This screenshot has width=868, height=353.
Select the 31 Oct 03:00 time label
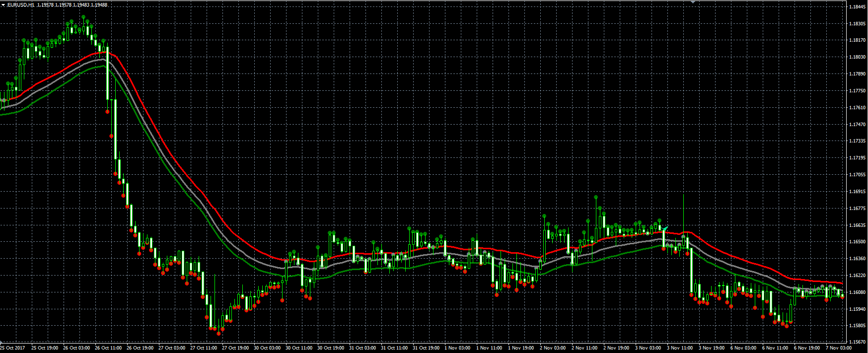(362, 348)
